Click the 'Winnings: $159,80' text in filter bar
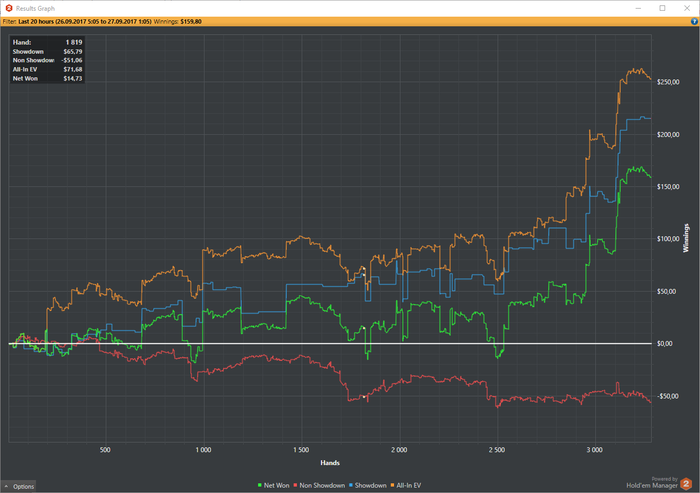This screenshot has width=700, height=493. click(177, 21)
